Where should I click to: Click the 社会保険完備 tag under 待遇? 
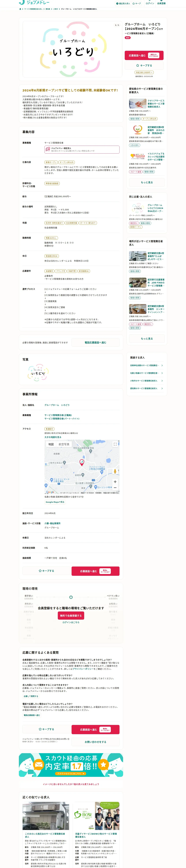click(72, 223)
